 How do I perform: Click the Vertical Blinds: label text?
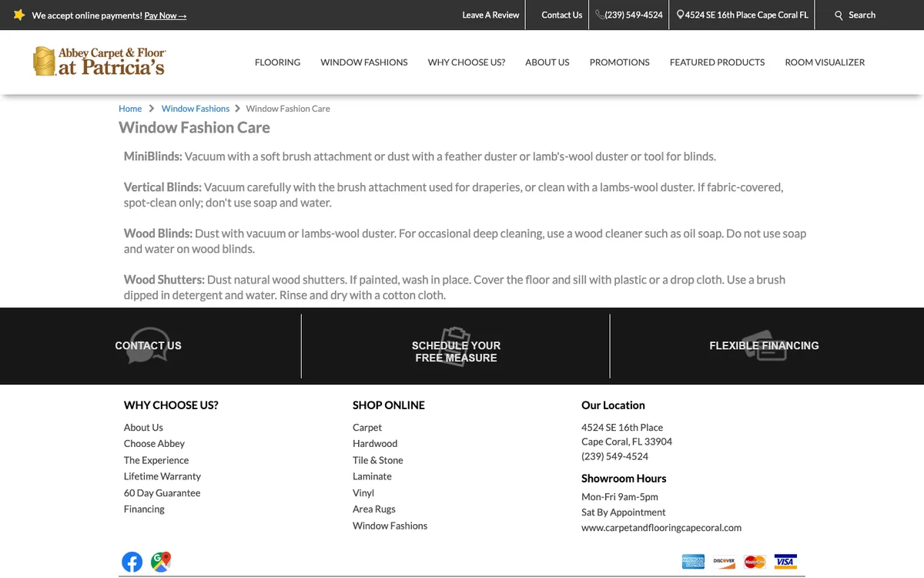click(162, 187)
